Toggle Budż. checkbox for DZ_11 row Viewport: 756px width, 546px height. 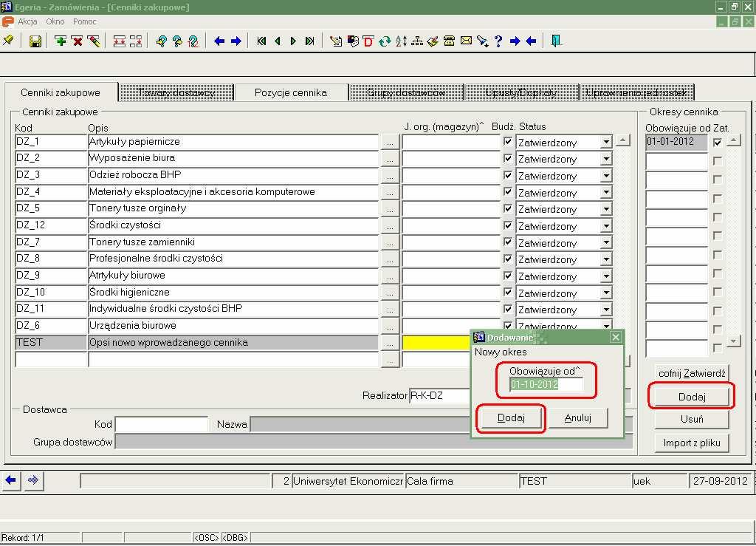click(x=508, y=309)
